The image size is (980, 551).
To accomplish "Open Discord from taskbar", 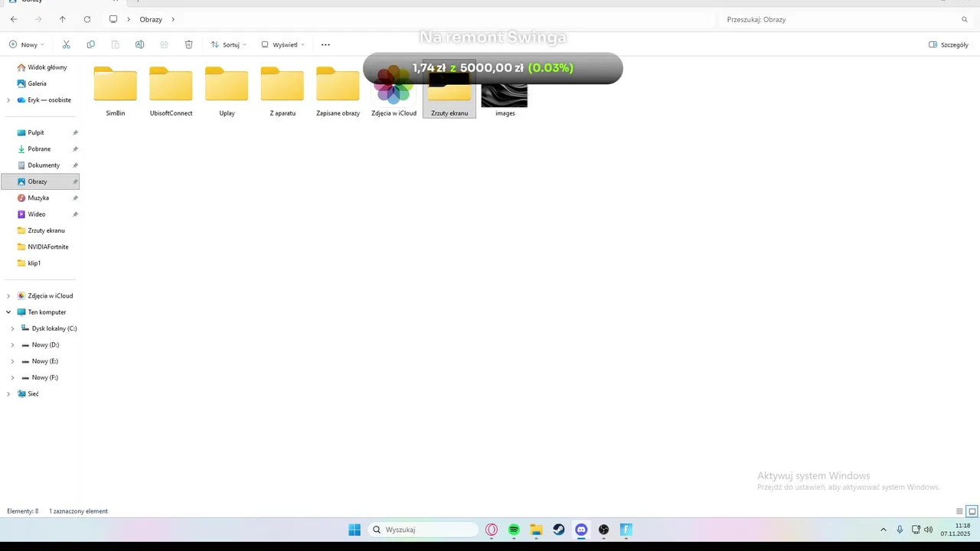I will pyautogui.click(x=581, y=530).
